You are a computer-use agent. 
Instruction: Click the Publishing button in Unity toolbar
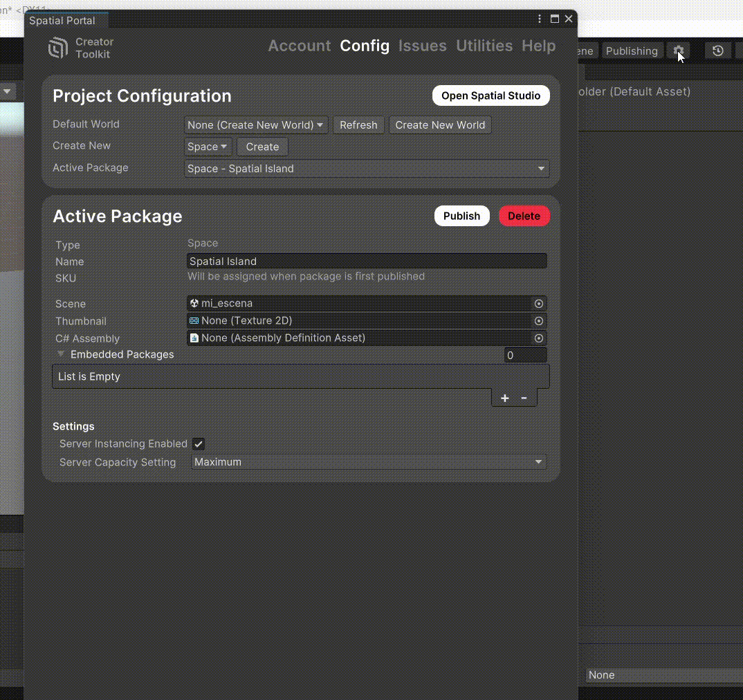[632, 50]
